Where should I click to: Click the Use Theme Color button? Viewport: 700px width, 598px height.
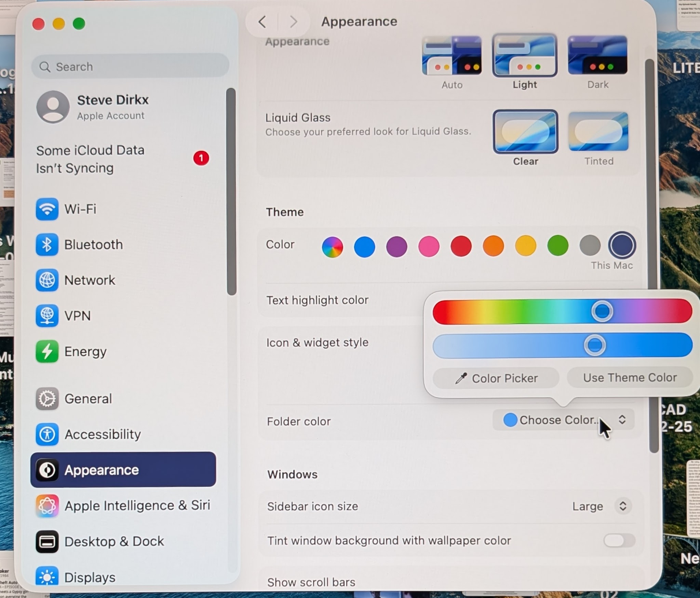(x=630, y=377)
